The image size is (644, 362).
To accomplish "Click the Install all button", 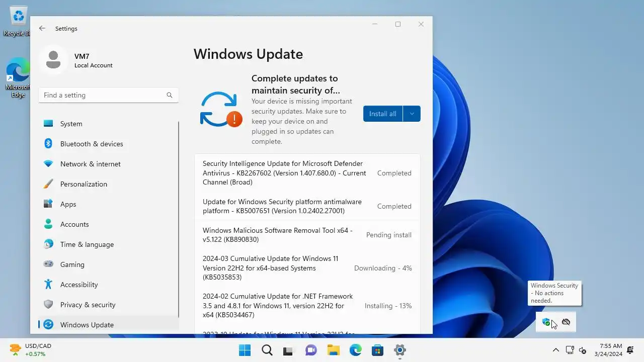I will pyautogui.click(x=383, y=114).
